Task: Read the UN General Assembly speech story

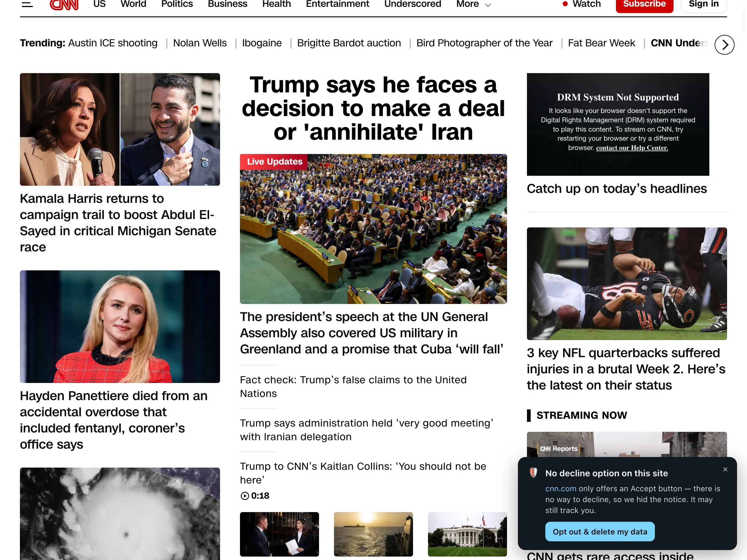Action: pos(372,333)
